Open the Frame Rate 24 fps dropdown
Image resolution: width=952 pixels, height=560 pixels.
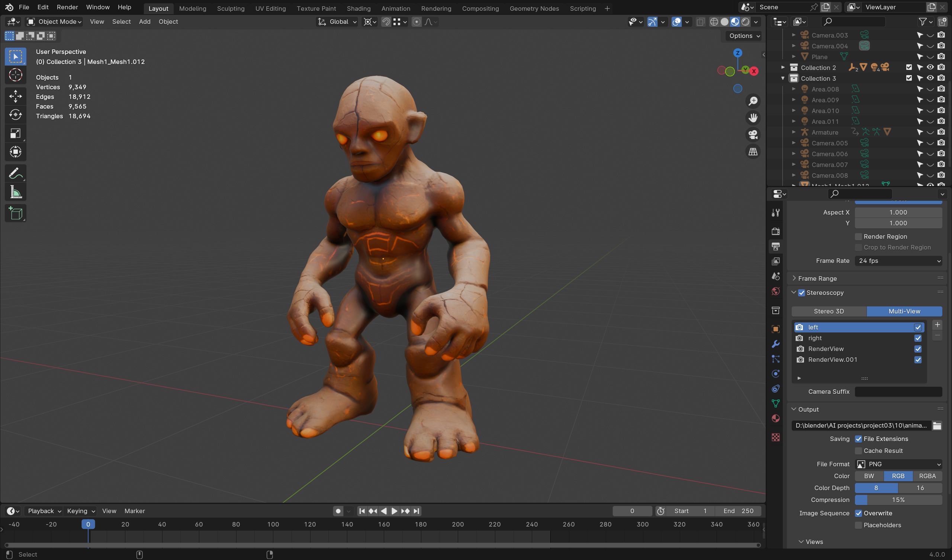click(x=898, y=261)
